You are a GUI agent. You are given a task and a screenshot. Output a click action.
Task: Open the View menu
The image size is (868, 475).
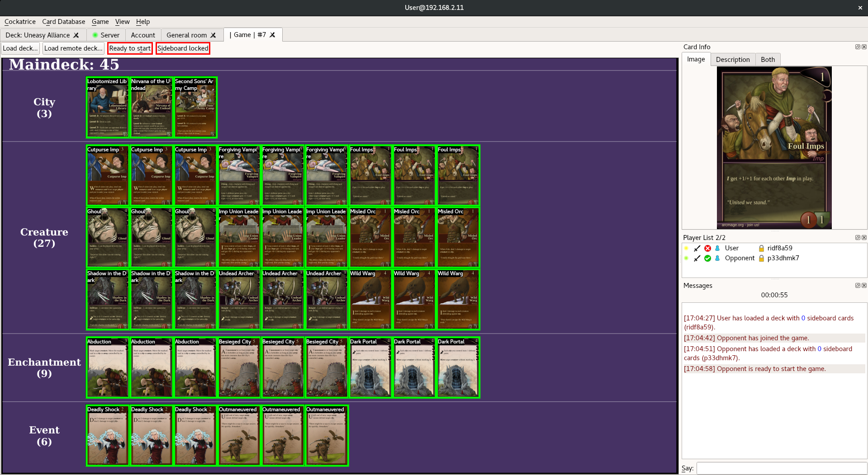(x=122, y=22)
